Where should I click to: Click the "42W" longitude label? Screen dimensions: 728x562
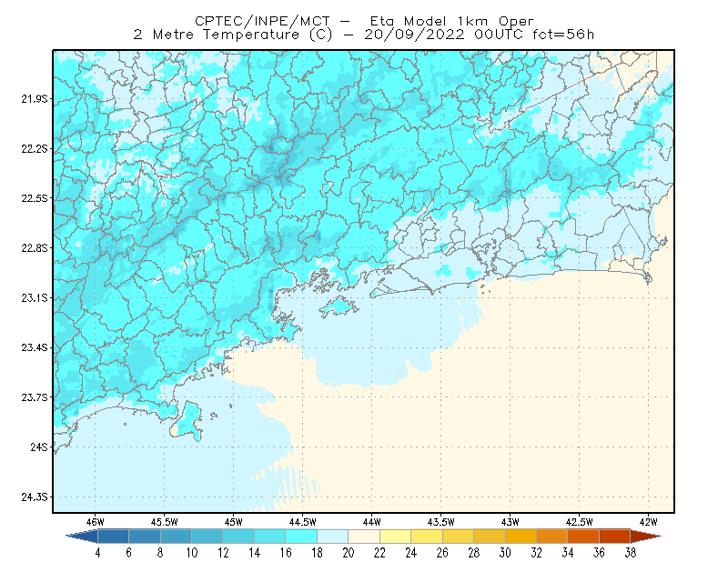coord(649,522)
